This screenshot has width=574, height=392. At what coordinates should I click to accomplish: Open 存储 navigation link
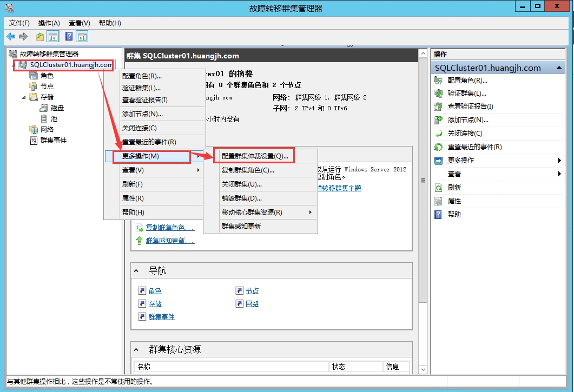[155, 304]
